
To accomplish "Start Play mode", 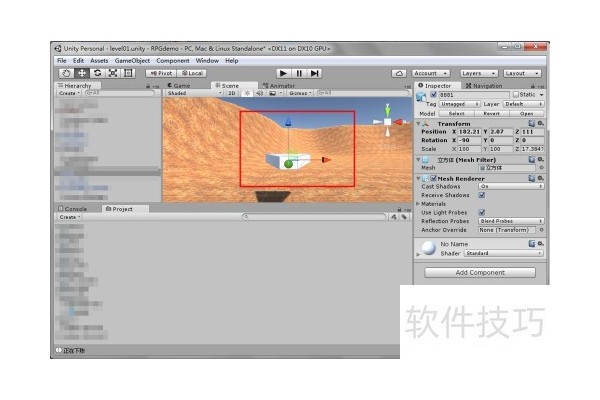I will [x=283, y=73].
